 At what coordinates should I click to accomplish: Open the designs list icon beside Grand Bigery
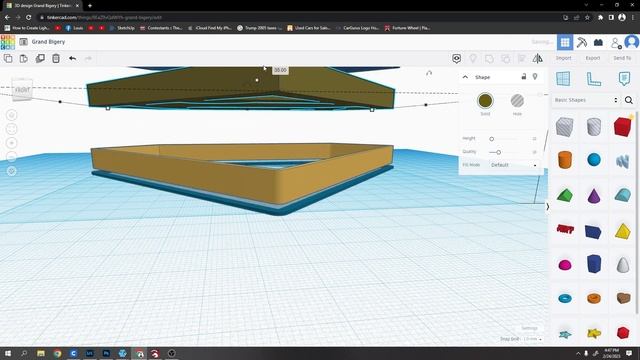click(x=24, y=42)
